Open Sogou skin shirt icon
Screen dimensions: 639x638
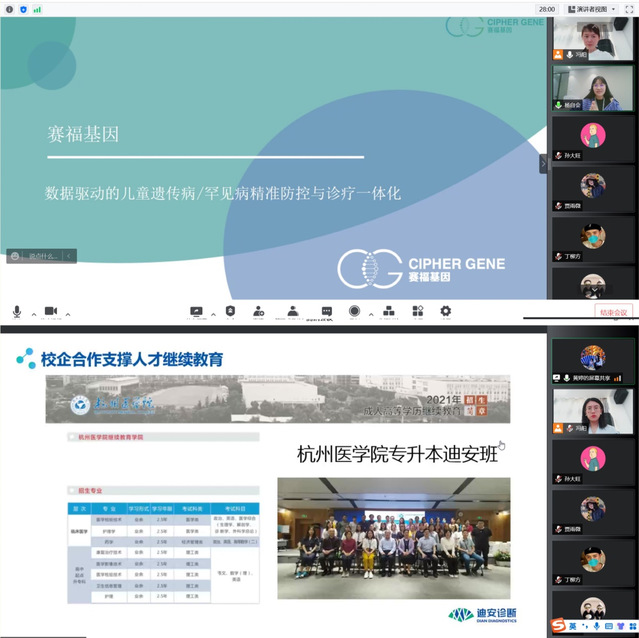coord(621,626)
